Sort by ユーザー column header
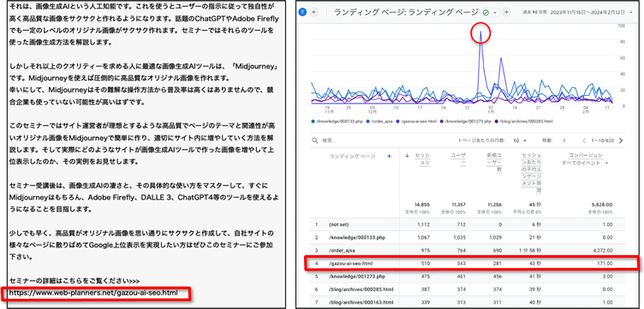 tap(458, 159)
